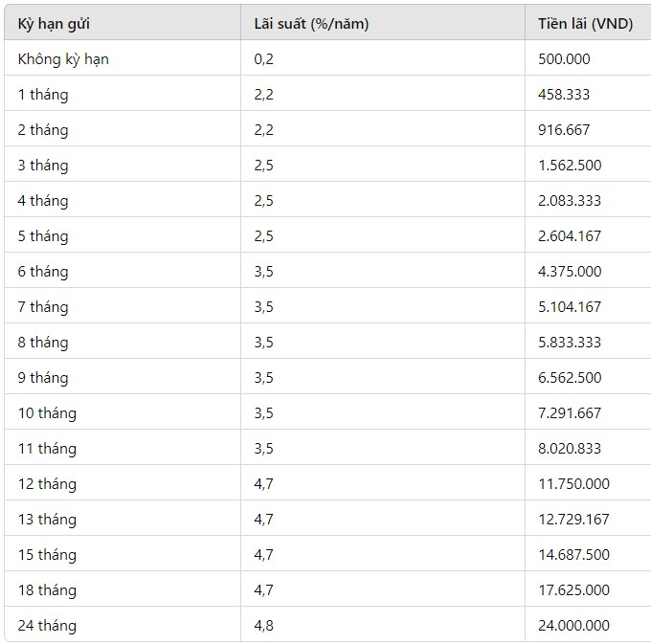Select the '7 tháng' term cell
Image resolution: width=651 pixels, height=644 pixels.
point(43,307)
